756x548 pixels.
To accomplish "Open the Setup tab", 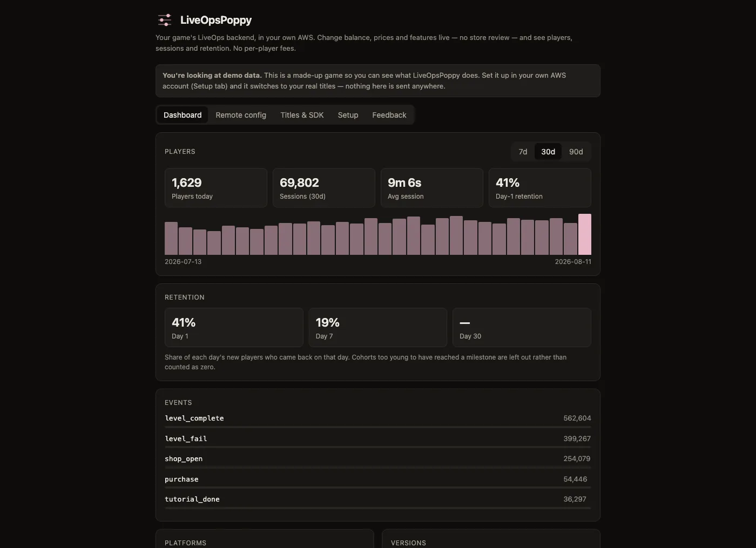I will tap(348, 115).
